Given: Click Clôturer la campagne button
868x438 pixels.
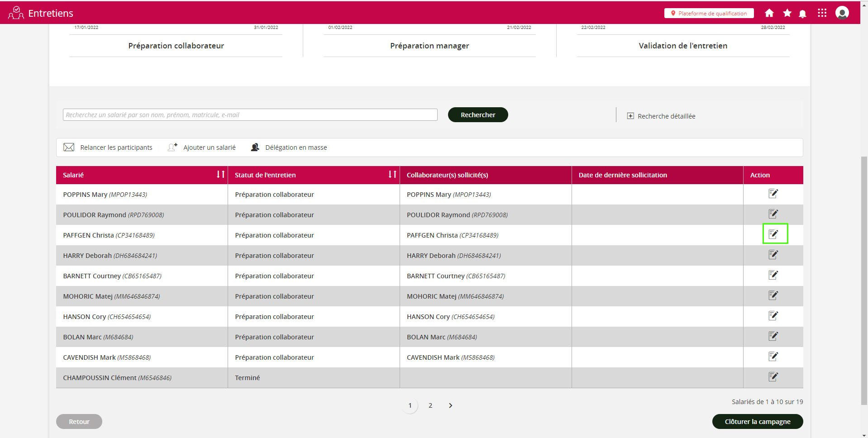Looking at the screenshot, I should 757,421.
